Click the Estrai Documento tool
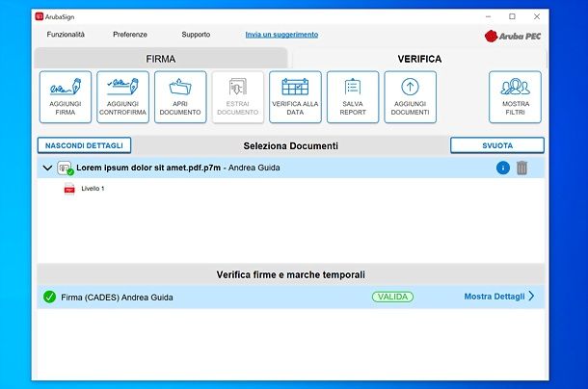The height and width of the screenshot is (389, 588). 238,97
